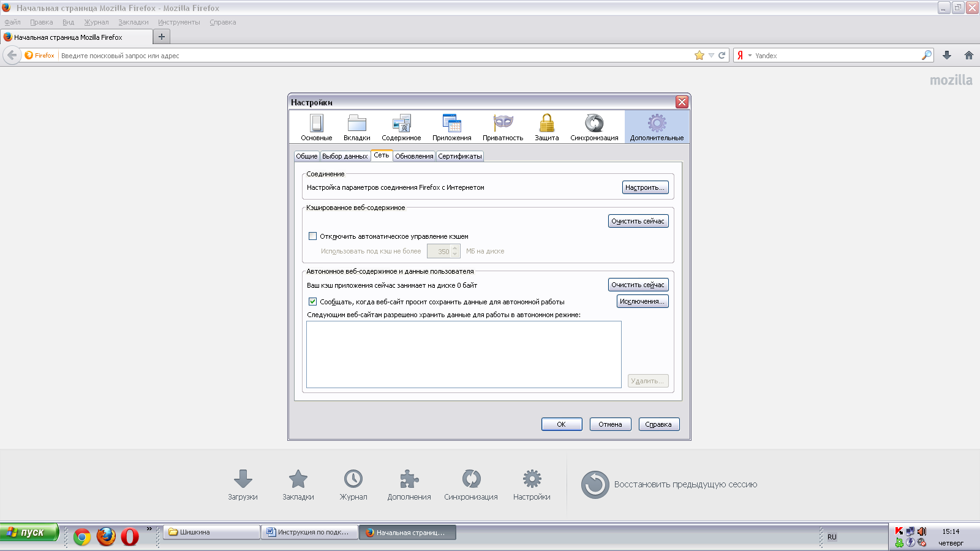Screen dimensions: 980x551
Task: Click the Справка button in dialog
Action: 658,424
